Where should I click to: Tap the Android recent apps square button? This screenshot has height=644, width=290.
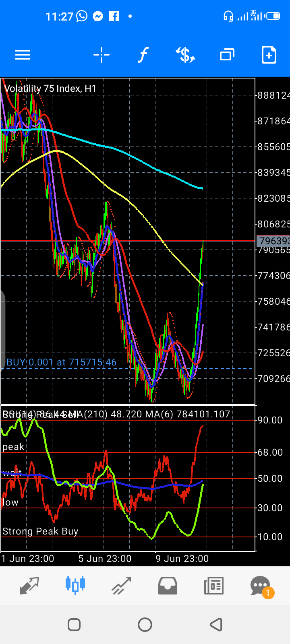coord(74,625)
